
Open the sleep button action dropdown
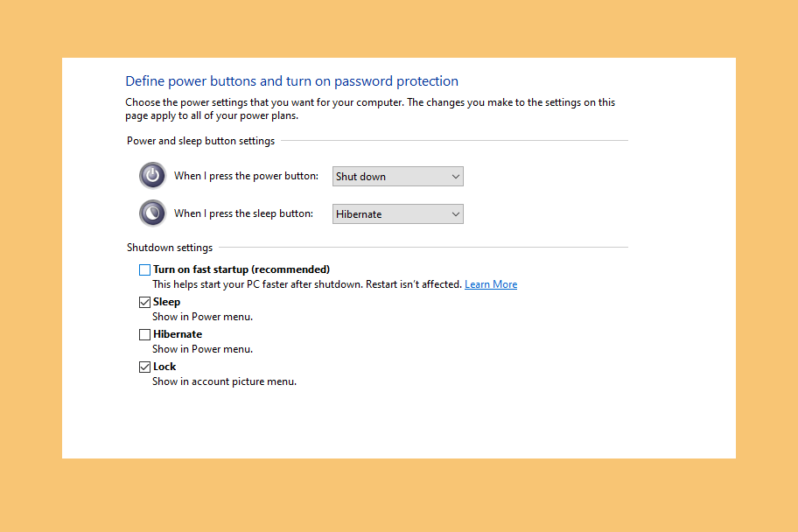[398, 213]
